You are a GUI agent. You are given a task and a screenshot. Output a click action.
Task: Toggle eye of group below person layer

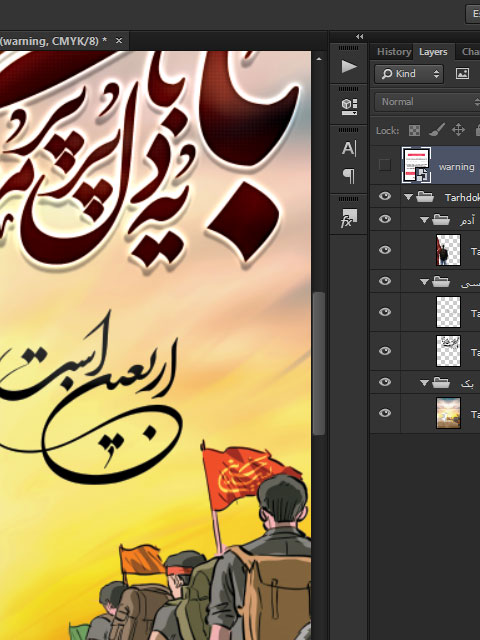(384, 281)
